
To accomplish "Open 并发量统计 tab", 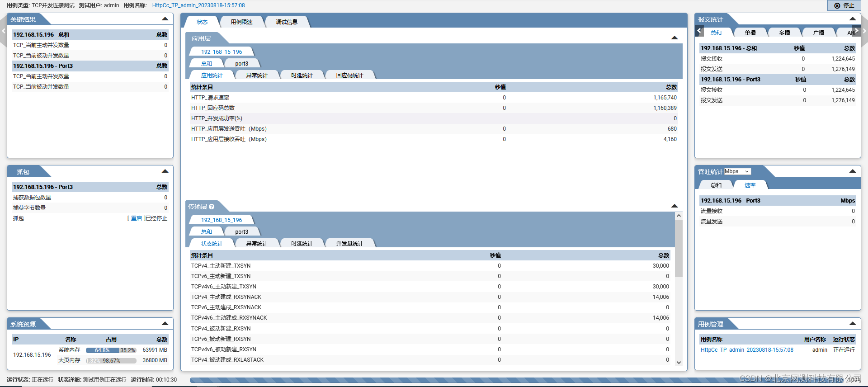I will 349,244.
